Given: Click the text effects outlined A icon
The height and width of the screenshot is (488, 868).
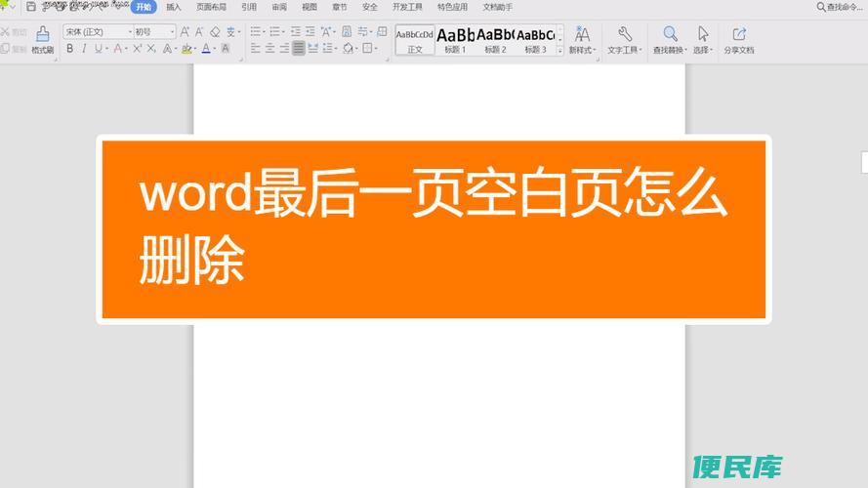Looking at the screenshot, I should pyautogui.click(x=167, y=49).
